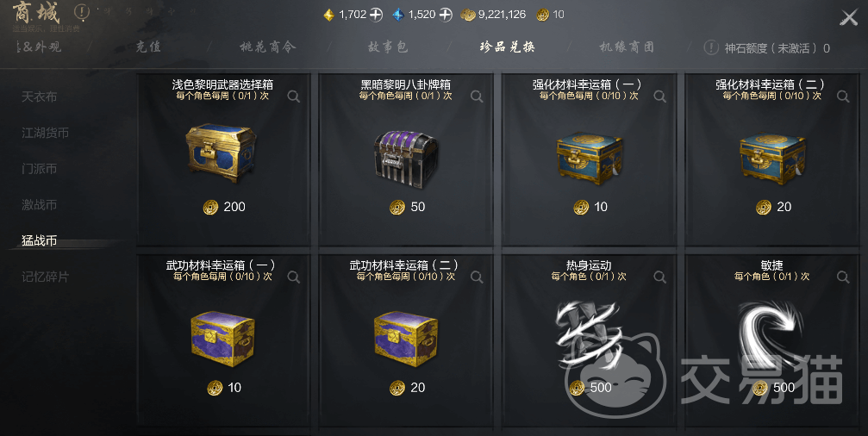Click magnifier icon on 热身运动 item
The image size is (868, 436).
pyautogui.click(x=660, y=277)
